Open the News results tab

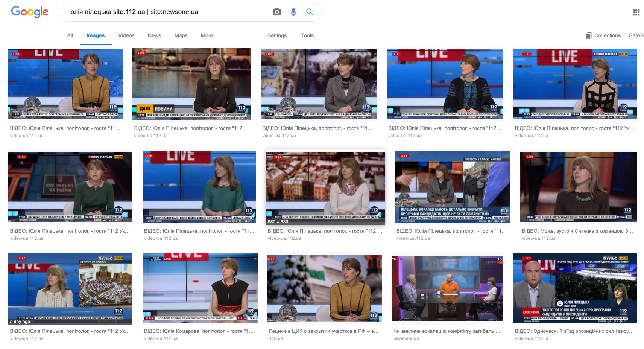tap(154, 35)
